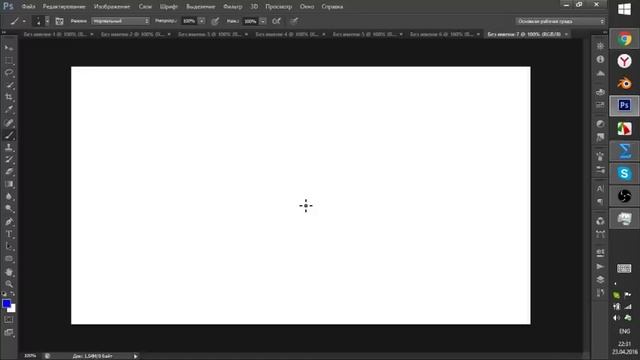The width and height of the screenshot is (640, 360).
Task: Select the Pen tool
Action: click(9, 222)
